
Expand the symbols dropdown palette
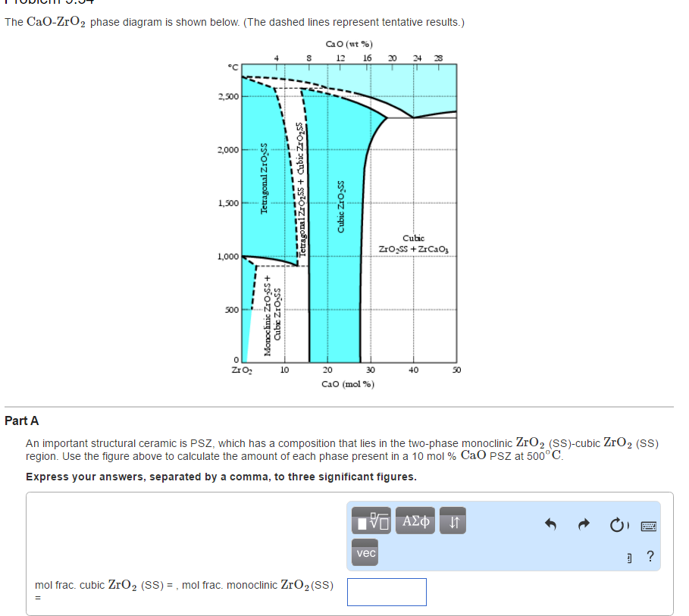415,521
